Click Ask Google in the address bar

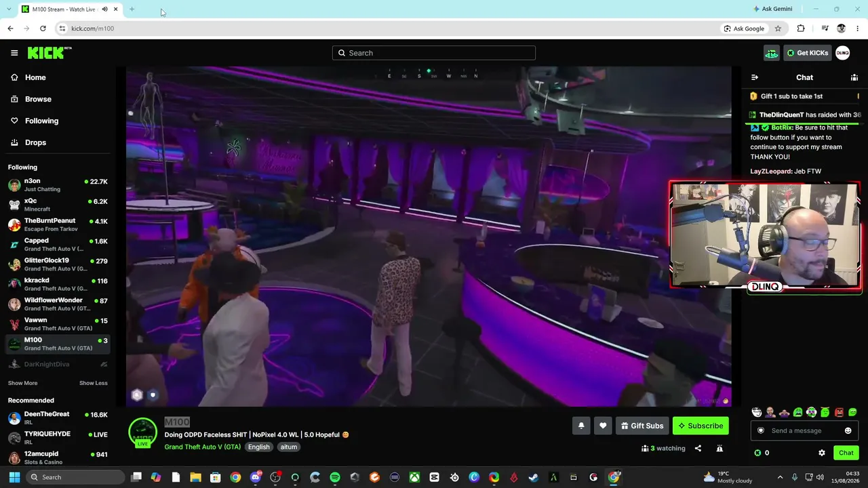744,28
